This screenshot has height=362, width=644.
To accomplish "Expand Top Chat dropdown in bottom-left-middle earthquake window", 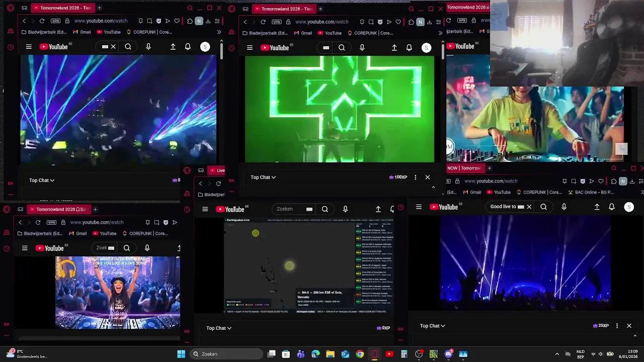I will click(x=219, y=328).
